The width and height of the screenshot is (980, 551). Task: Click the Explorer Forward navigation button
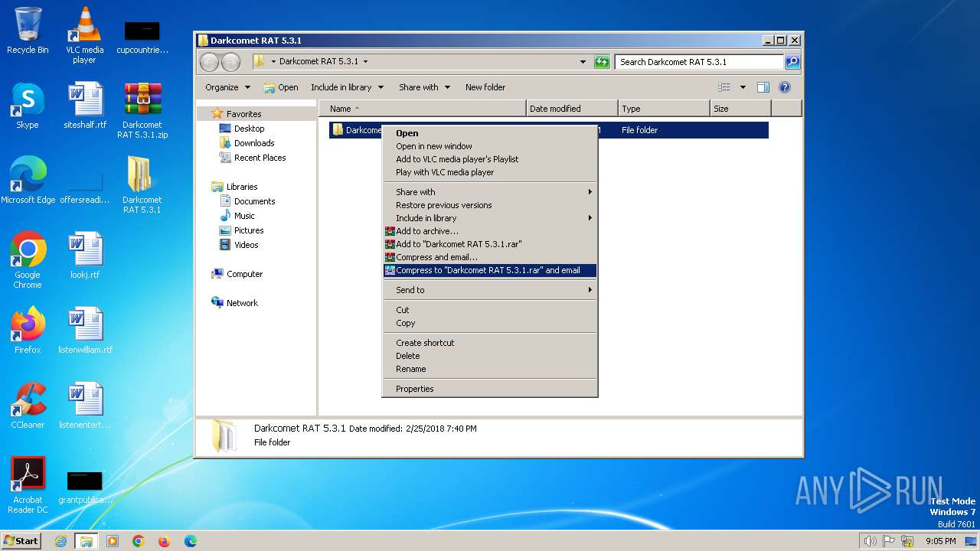pos(230,62)
